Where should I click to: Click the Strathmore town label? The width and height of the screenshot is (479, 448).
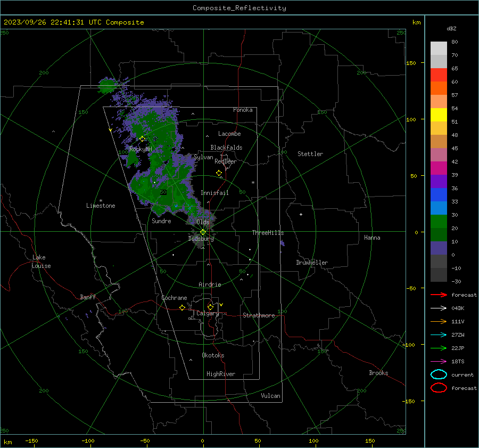259,315
